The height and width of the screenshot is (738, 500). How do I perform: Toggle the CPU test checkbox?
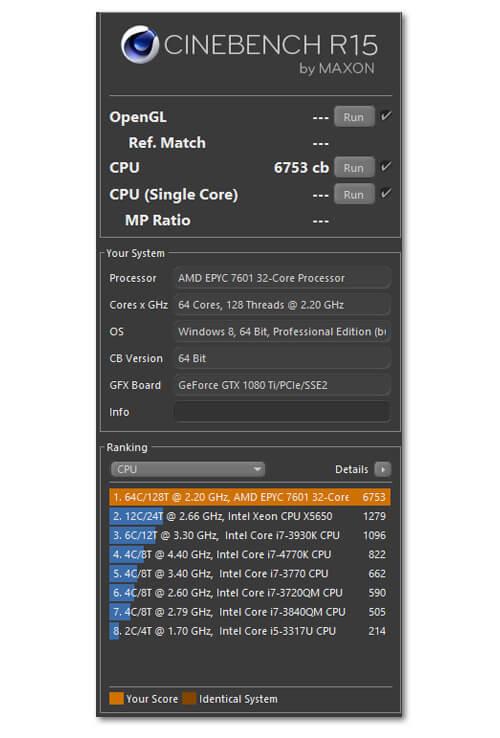(x=386, y=166)
